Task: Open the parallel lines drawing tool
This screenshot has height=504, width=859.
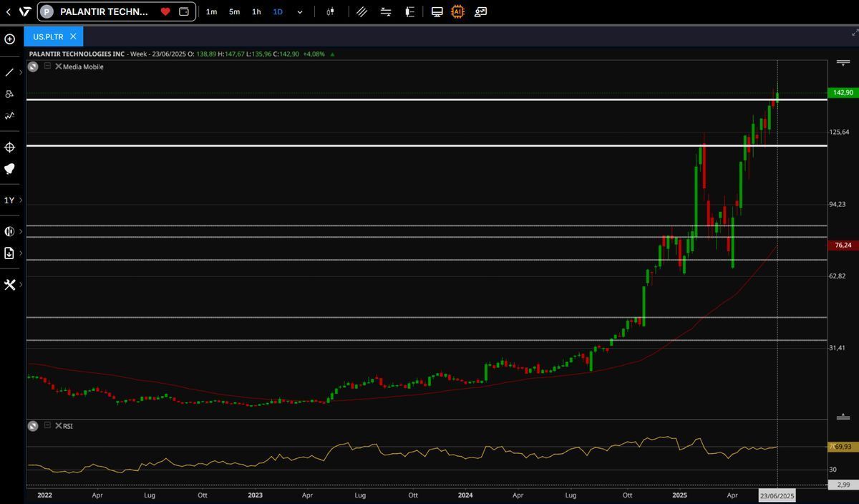Action: click(362, 11)
